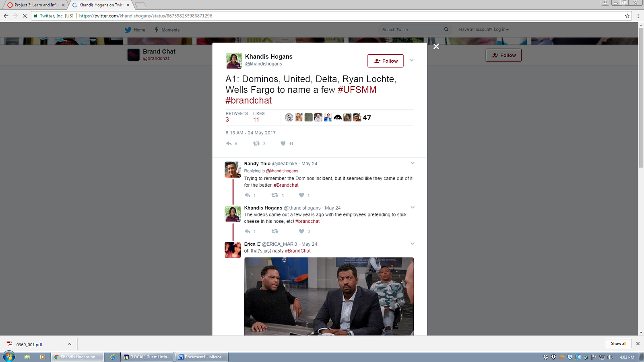The height and width of the screenshot is (362, 644).
Task: Open the @ERICA_MARI3 handle
Action: (279, 244)
